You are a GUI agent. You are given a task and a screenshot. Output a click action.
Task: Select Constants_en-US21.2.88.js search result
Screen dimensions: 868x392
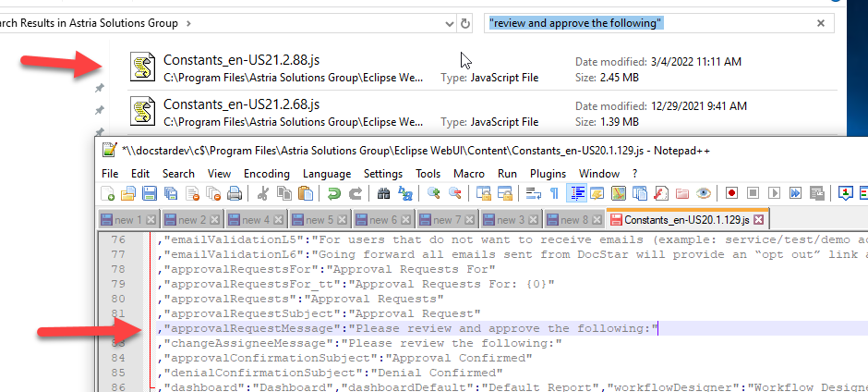point(482,67)
